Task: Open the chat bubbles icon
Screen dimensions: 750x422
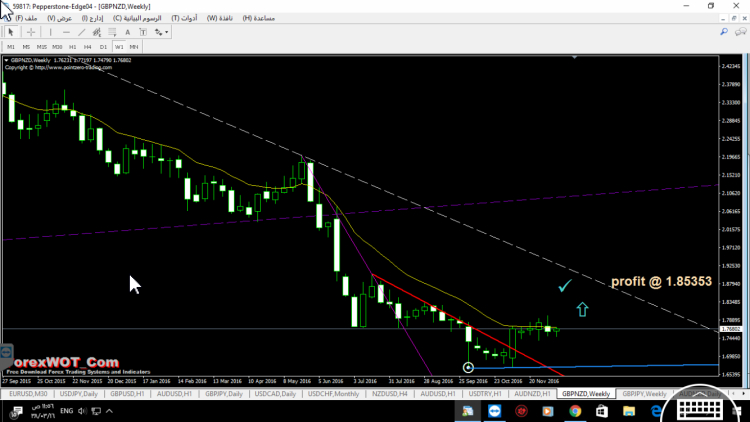Action: pyautogui.click(x=740, y=32)
